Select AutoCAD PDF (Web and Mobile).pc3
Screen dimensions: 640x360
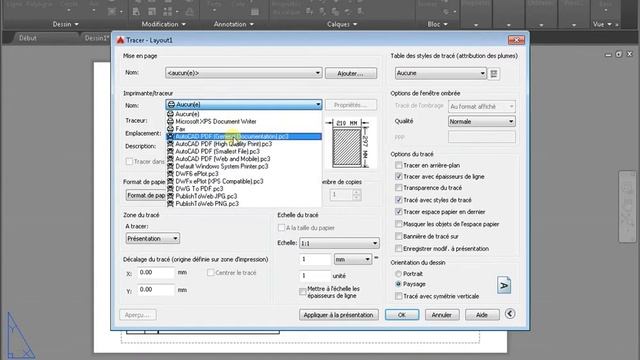pyautogui.click(x=244, y=159)
